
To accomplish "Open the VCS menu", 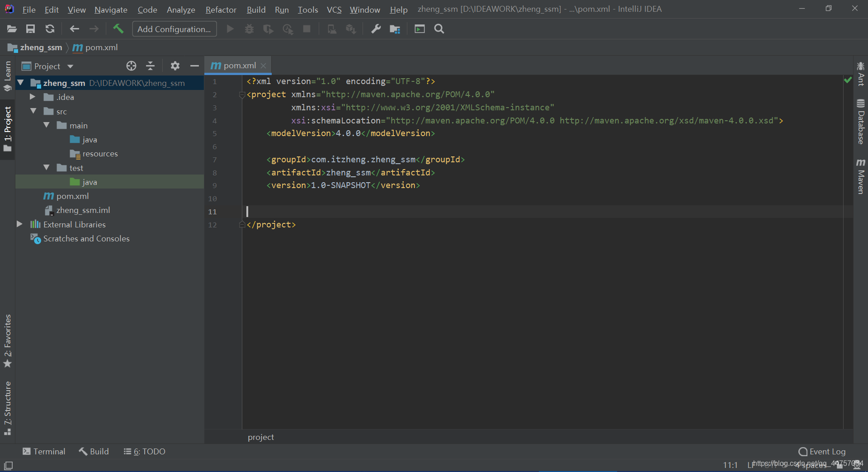I will coord(334,9).
